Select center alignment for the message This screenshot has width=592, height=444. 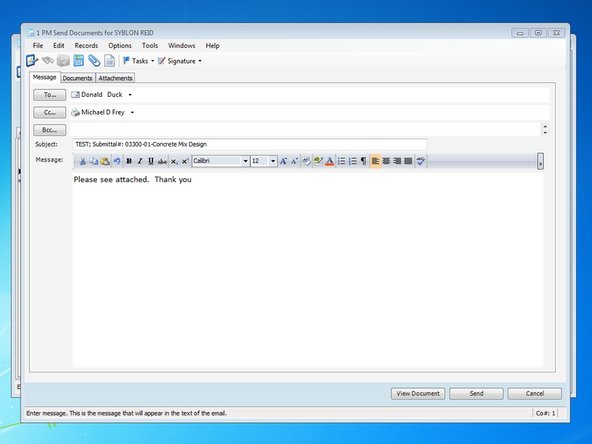pyautogui.click(x=386, y=161)
